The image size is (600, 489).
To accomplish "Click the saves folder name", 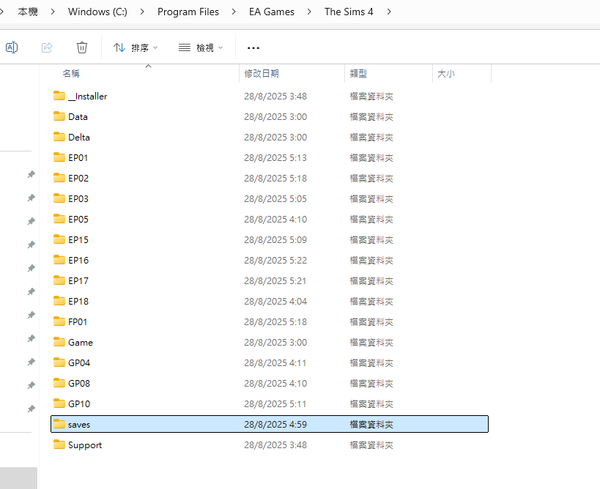I will [79, 425].
